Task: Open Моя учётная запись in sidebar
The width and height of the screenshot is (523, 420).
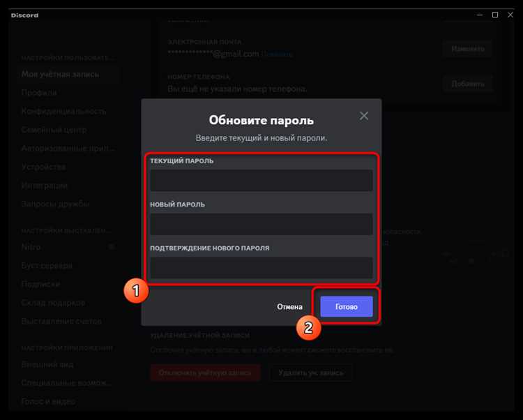Action: pyautogui.click(x=68, y=75)
